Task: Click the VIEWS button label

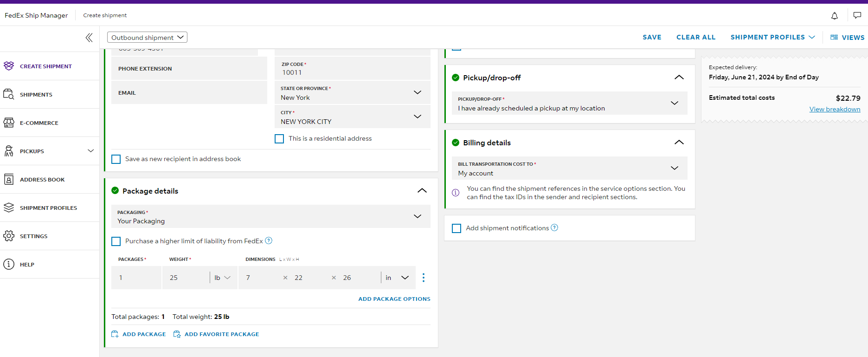Action: click(853, 38)
